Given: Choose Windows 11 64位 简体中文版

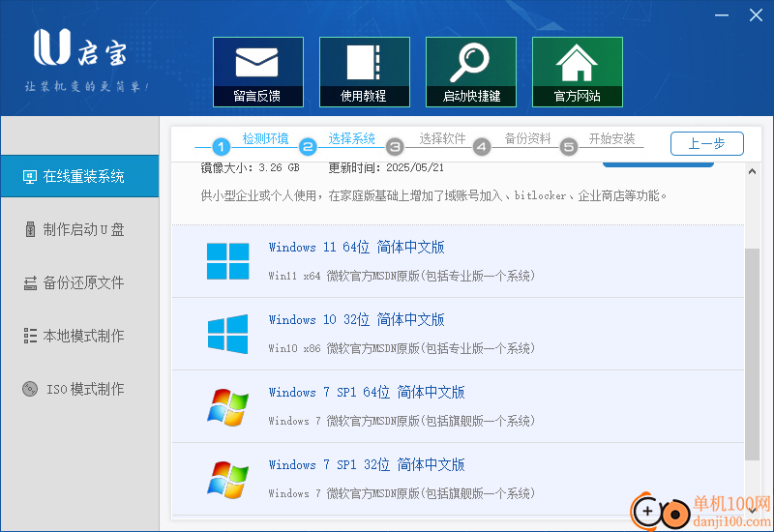Looking at the screenshot, I should point(458,261).
